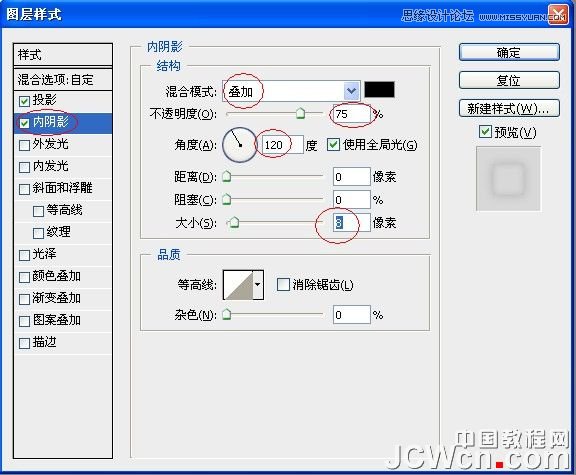Click the 阻塞 value field
The height and width of the screenshot is (475, 576).
(x=352, y=199)
